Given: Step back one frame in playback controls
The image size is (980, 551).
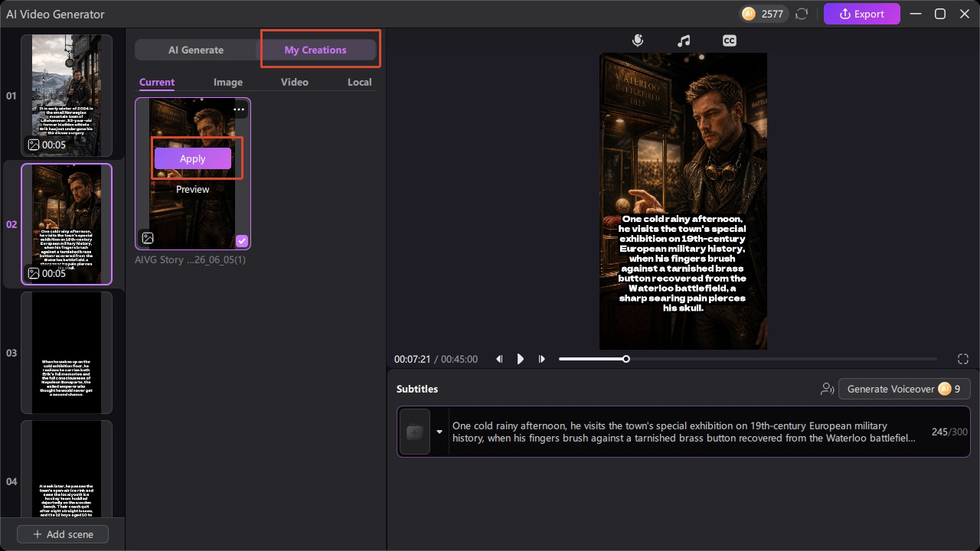Looking at the screenshot, I should (x=499, y=359).
